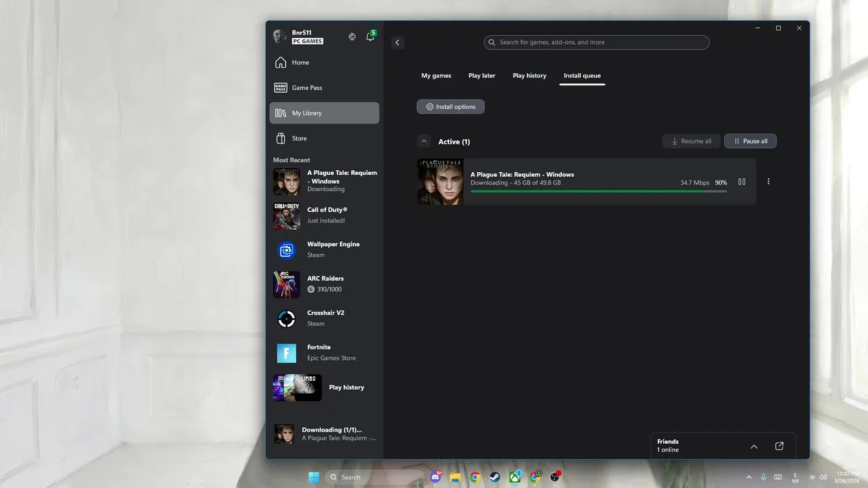Image resolution: width=868 pixels, height=488 pixels.
Task: Open volume control in system tray
Action: point(823,477)
